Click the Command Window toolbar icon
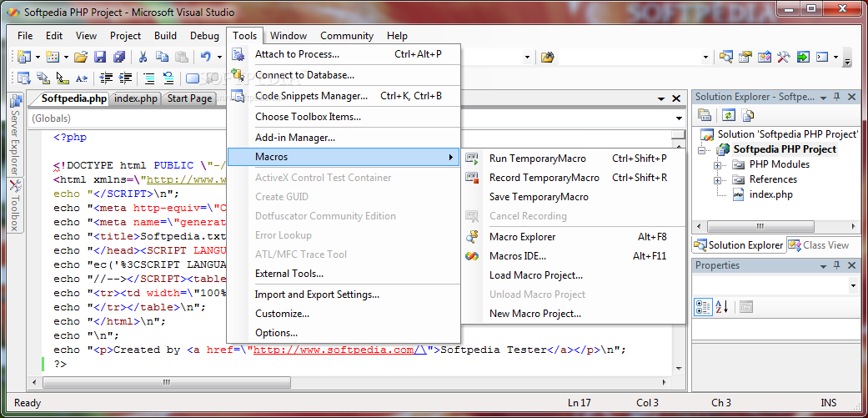The width and height of the screenshot is (868, 418). coord(822,57)
